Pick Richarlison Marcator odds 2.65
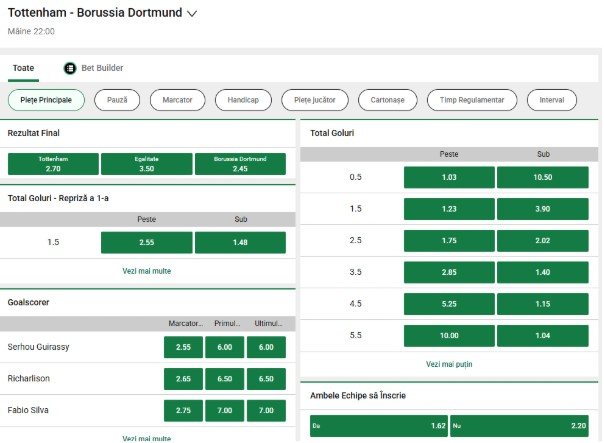This screenshot has width=604, height=443. pyautogui.click(x=183, y=379)
